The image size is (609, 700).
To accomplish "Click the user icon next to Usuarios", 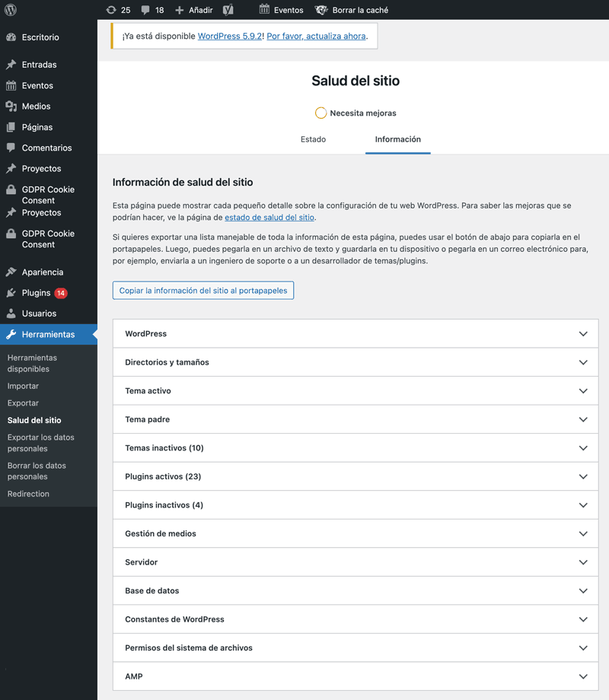I will point(11,313).
